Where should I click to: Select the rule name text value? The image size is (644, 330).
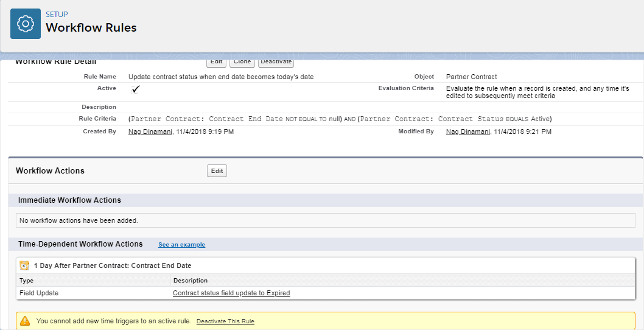click(221, 77)
